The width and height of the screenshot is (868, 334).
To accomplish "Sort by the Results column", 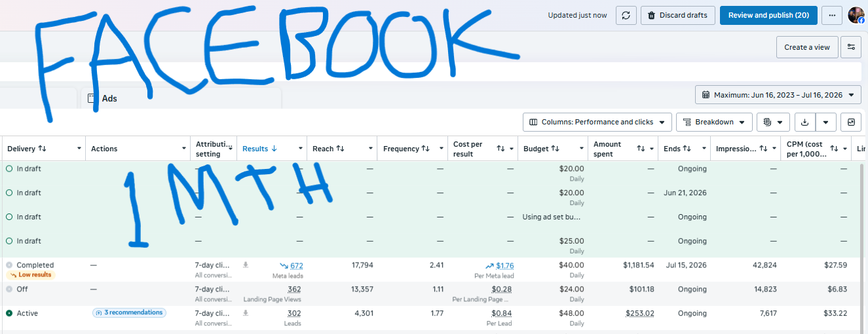I will 259,149.
